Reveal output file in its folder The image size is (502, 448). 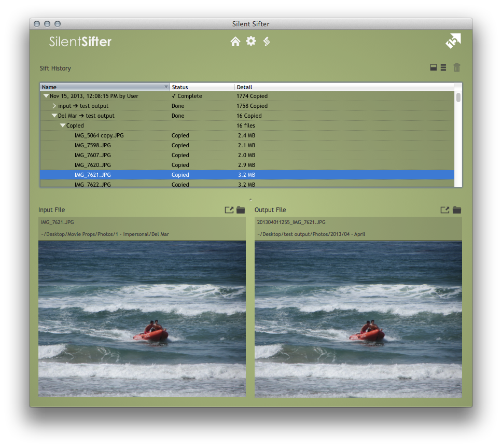(x=457, y=210)
